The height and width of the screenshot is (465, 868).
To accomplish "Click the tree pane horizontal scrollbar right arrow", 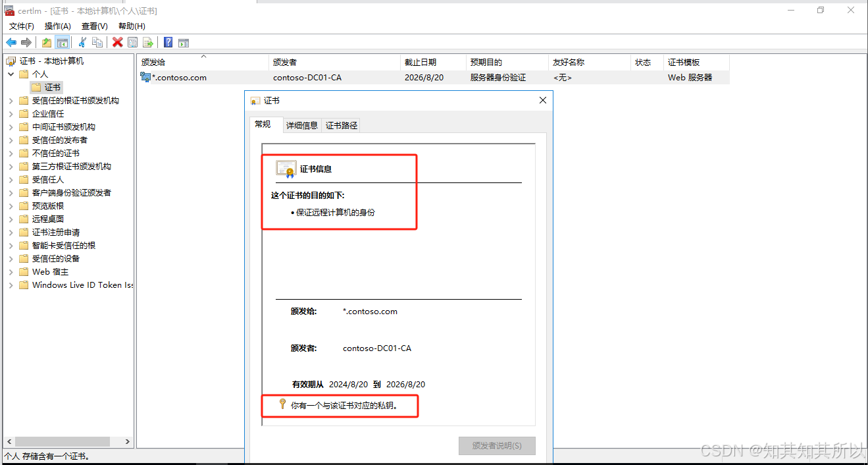I will [x=128, y=442].
